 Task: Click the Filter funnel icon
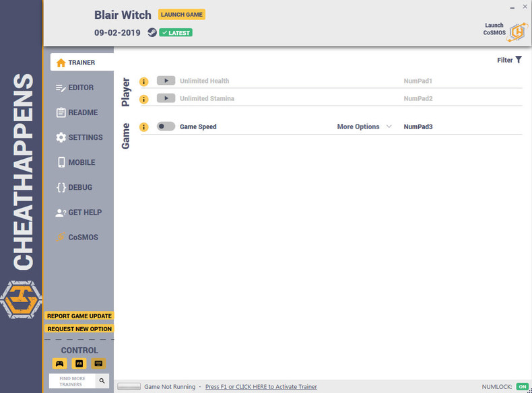(x=519, y=60)
